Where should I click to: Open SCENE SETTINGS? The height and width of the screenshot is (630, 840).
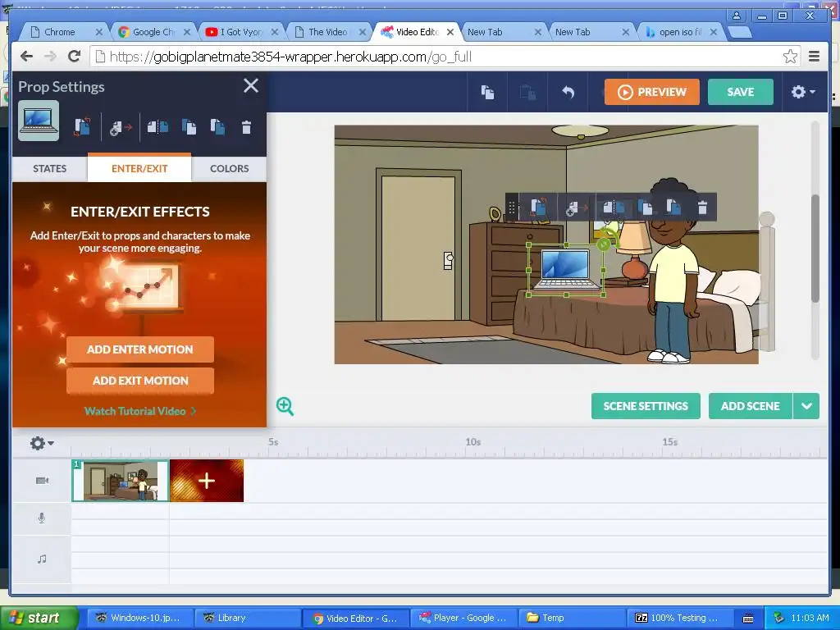point(646,406)
